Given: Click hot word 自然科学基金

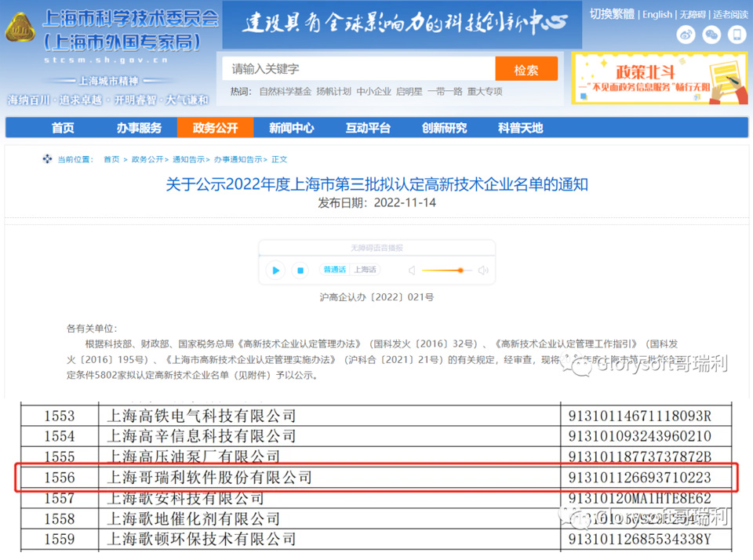Looking at the screenshot, I should [x=286, y=91].
